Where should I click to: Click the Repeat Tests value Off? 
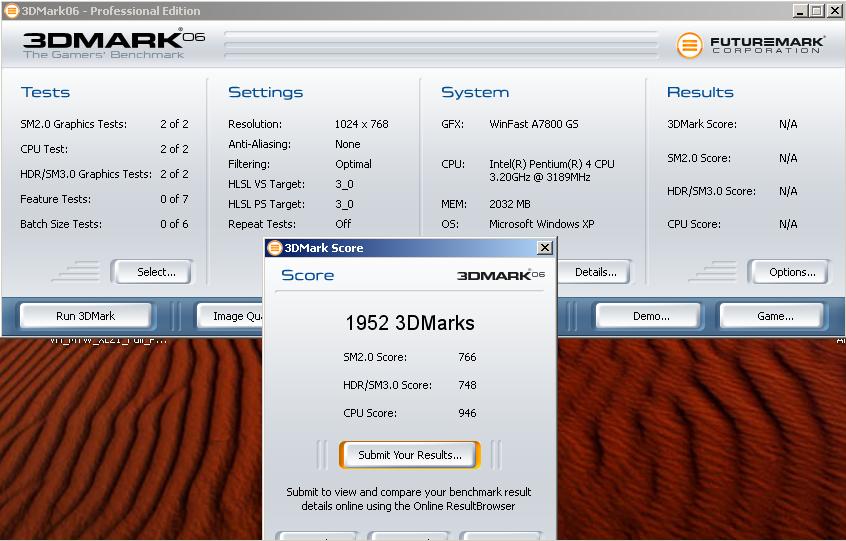pos(343,224)
